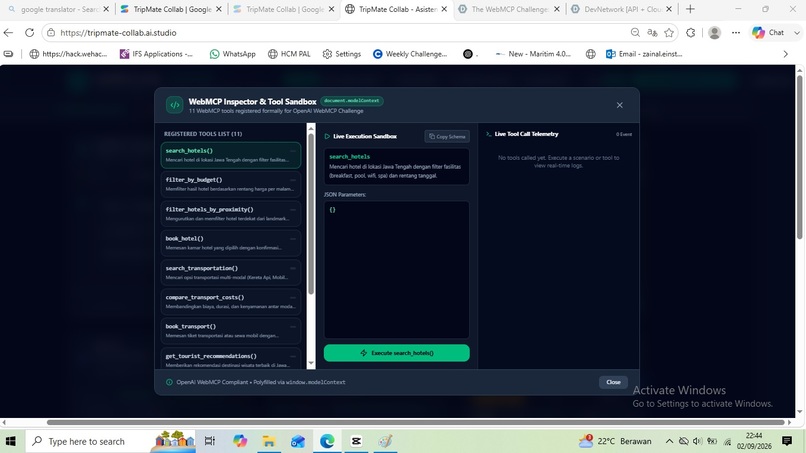Show more bookmarks chevron
Image resolution: width=806 pixels, height=453 pixels.
[785, 54]
